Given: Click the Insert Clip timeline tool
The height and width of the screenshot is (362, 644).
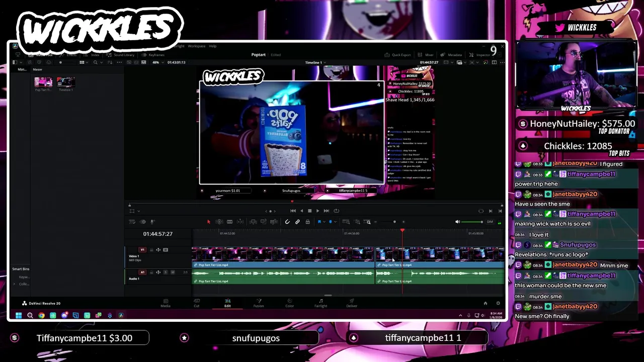Looking at the screenshot, I should point(253,222).
